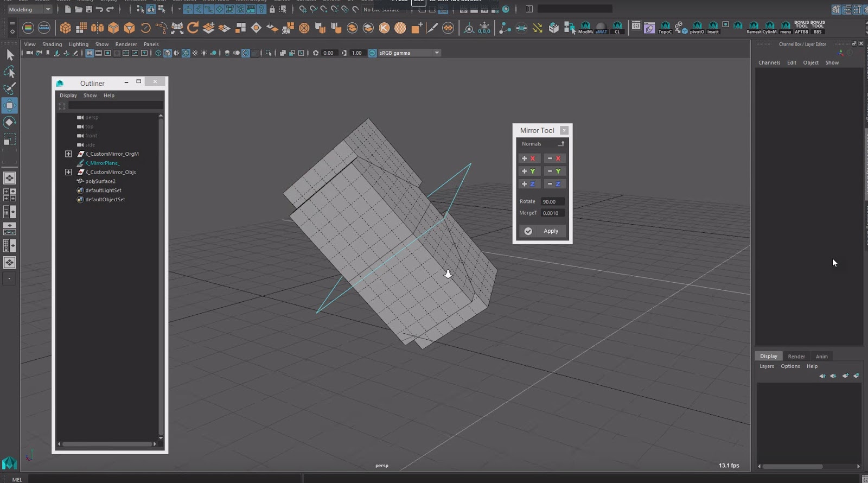Switch to the Anim layer tab

tap(821, 357)
